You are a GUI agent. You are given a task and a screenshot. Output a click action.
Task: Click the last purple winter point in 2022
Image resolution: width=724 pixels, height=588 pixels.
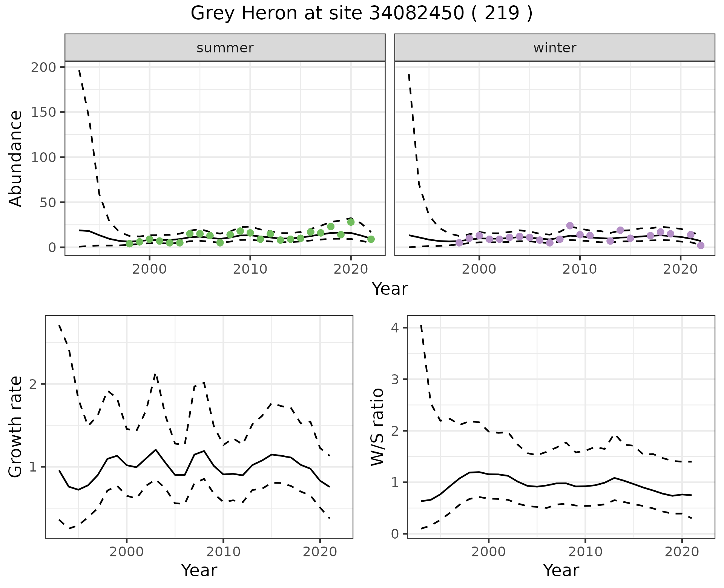(701, 245)
